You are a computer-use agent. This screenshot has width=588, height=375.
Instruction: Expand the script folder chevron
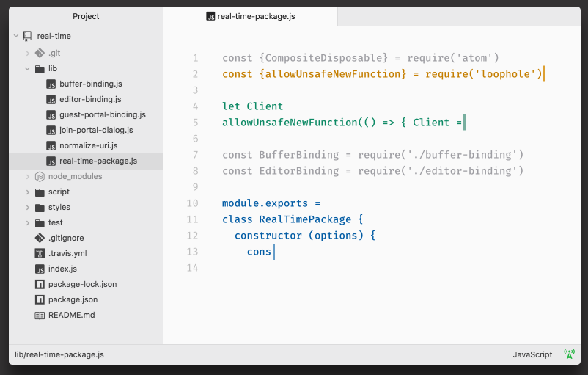[x=27, y=192]
